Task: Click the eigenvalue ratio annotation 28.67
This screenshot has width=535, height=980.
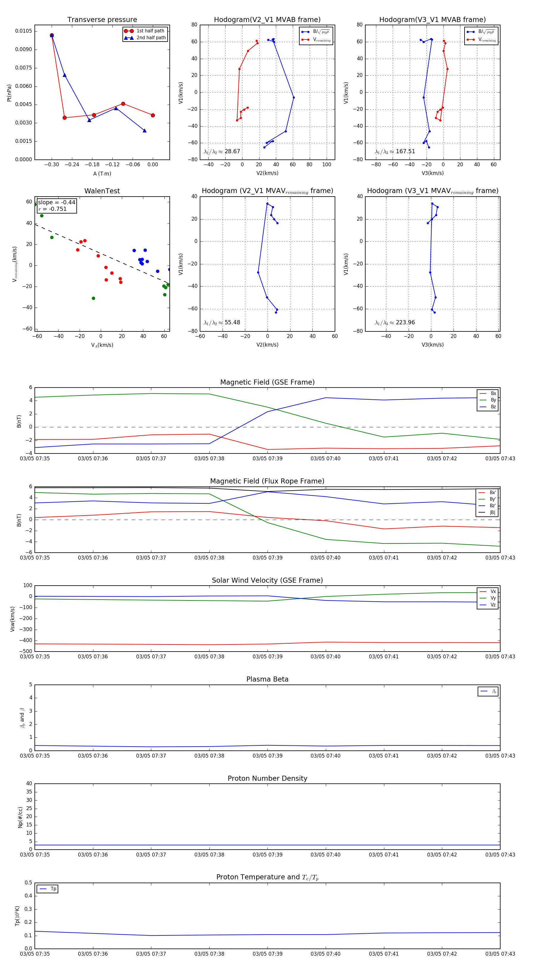Action: (222, 151)
